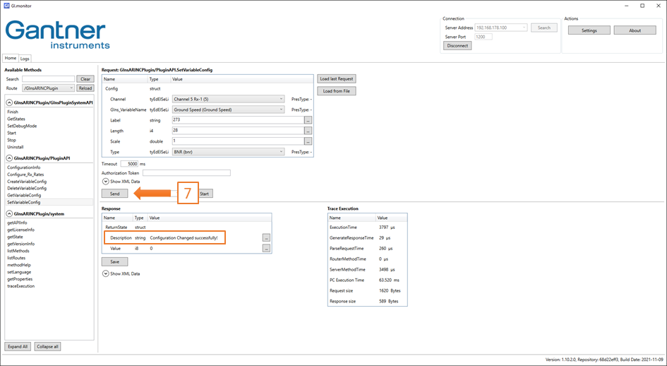Image resolution: width=667 pixels, height=366 pixels.
Task: Click the Label value field 273
Action: (238, 120)
